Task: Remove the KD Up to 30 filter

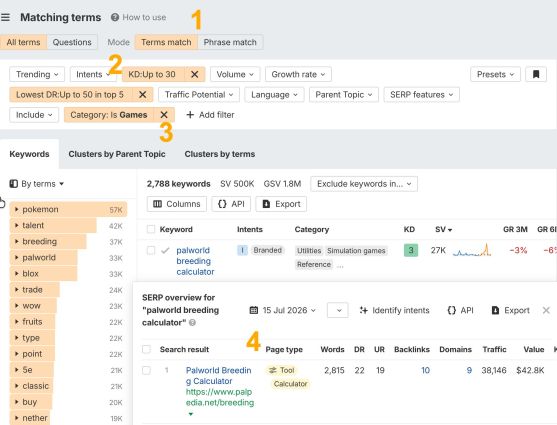Action: tap(195, 74)
